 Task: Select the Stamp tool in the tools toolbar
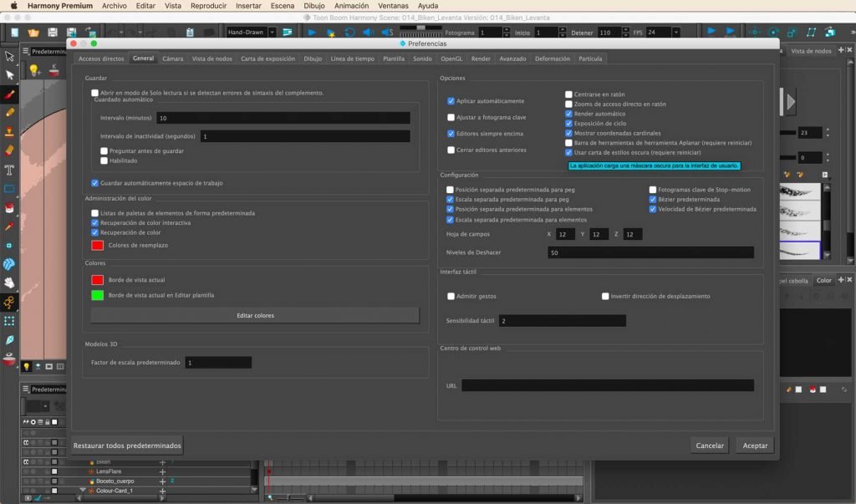pyautogui.click(x=9, y=131)
